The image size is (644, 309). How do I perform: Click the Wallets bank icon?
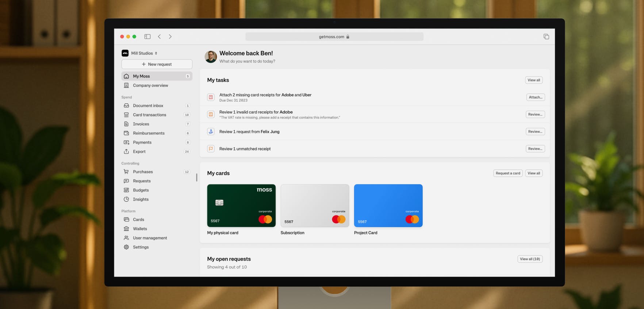[126, 229]
